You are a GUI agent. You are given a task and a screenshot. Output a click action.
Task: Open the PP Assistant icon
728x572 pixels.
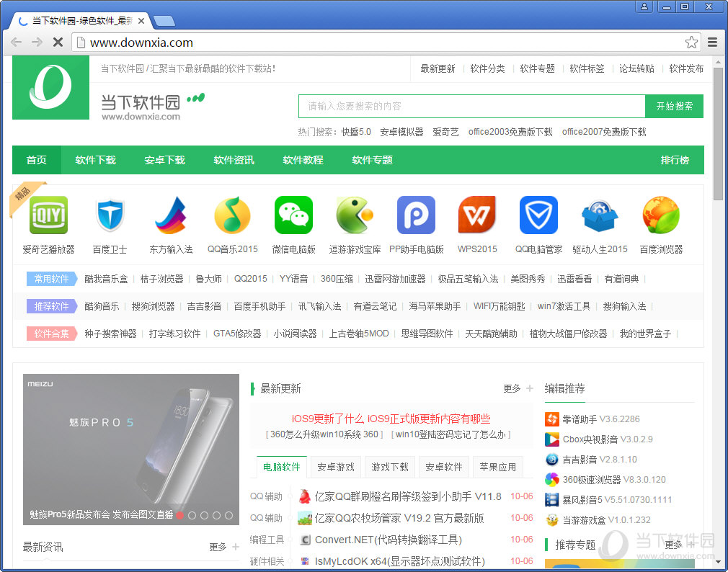pyautogui.click(x=416, y=215)
